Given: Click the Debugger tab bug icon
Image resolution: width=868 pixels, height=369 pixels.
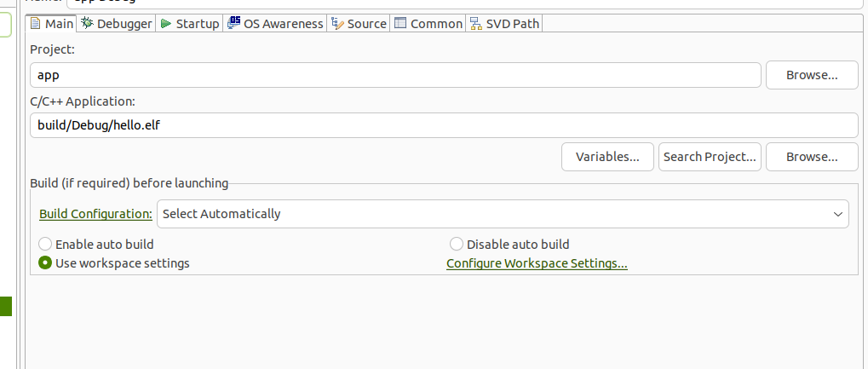Looking at the screenshot, I should click(x=87, y=24).
